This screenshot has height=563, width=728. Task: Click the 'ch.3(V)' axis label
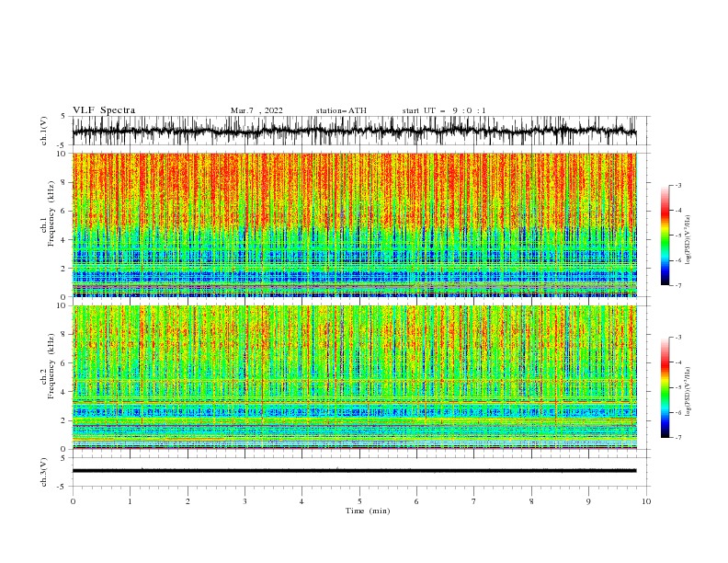pos(44,472)
